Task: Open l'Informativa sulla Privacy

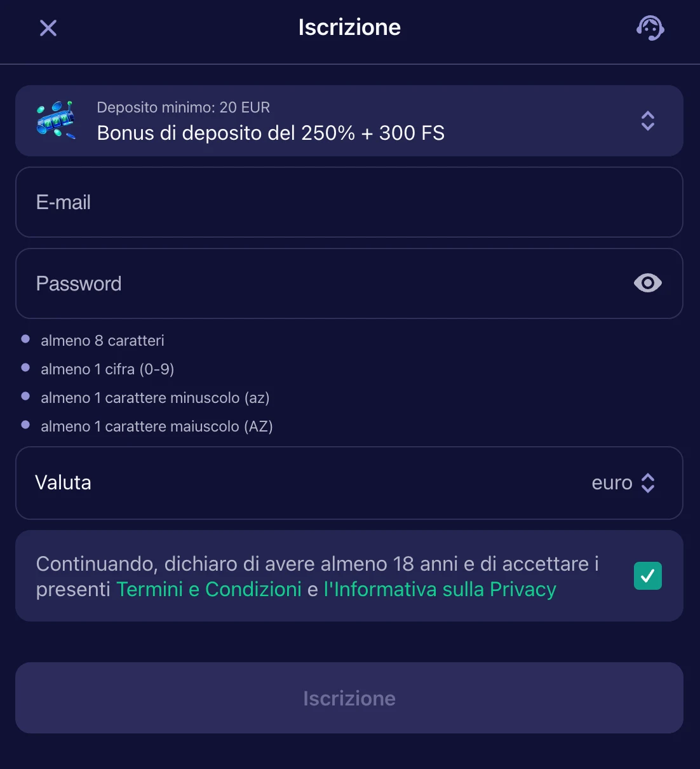Action: (440, 589)
